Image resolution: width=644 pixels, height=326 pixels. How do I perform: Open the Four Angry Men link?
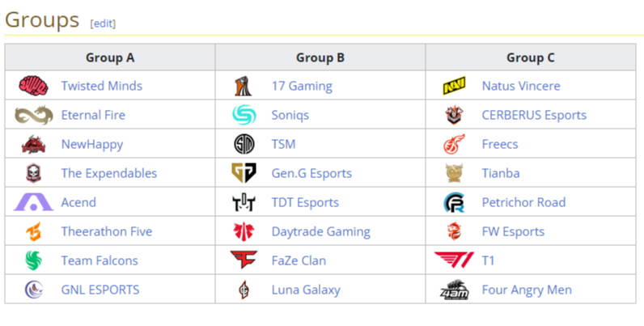[x=526, y=290]
